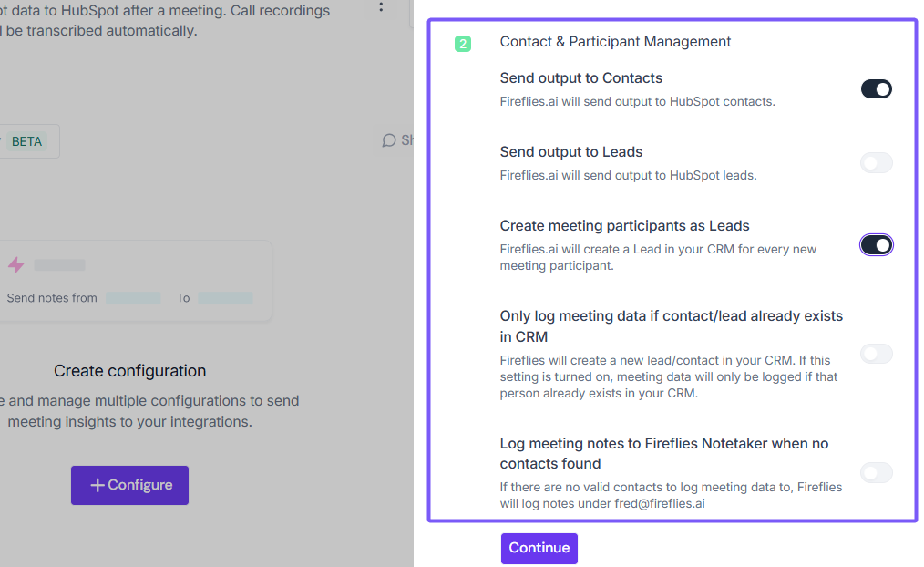Toggle Log meeting notes to Fireflies Notetaker
This screenshot has width=924, height=567.
pyautogui.click(x=876, y=472)
